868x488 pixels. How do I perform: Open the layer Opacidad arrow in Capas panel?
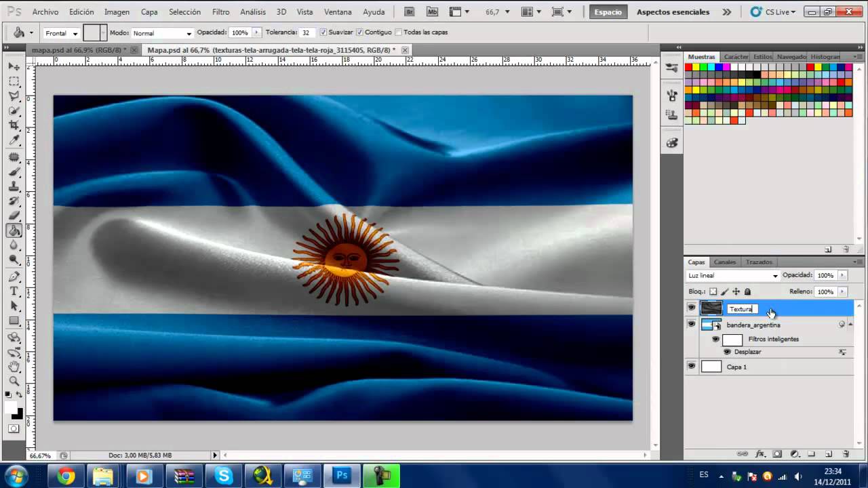click(842, 276)
